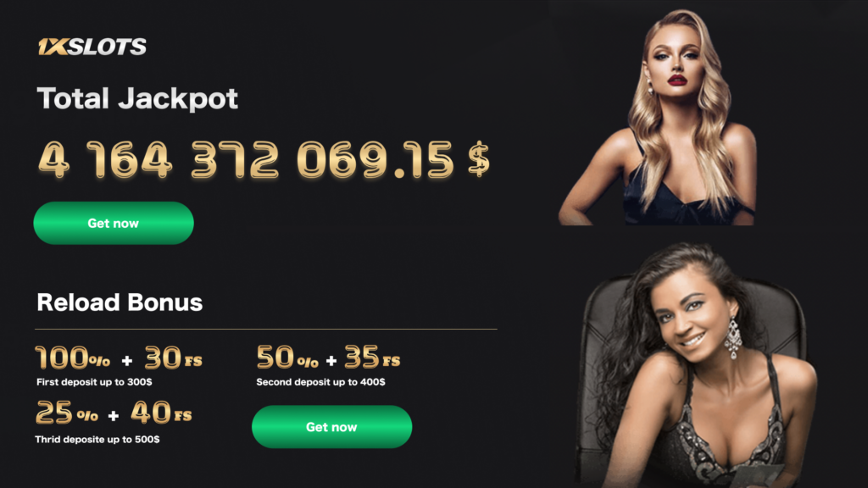Click the dark-haired woman in chair photo
The image size is (868, 488).
[698, 365]
